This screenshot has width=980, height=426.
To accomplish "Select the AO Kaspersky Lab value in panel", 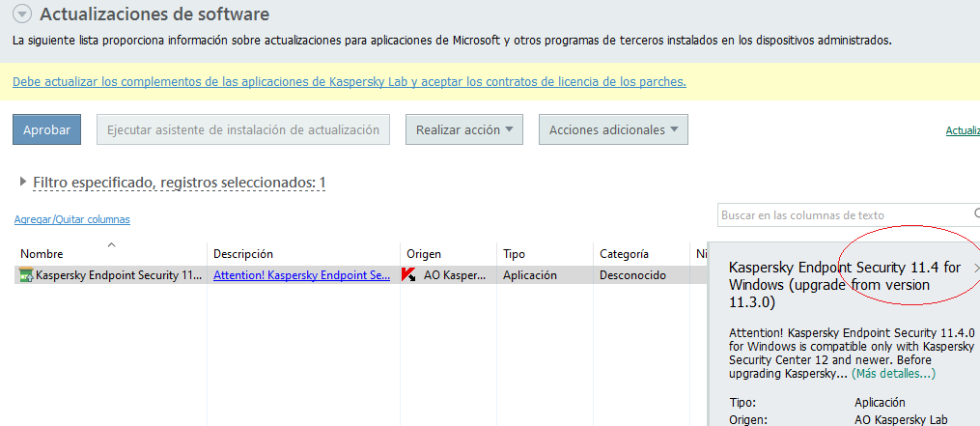I will tap(901, 420).
